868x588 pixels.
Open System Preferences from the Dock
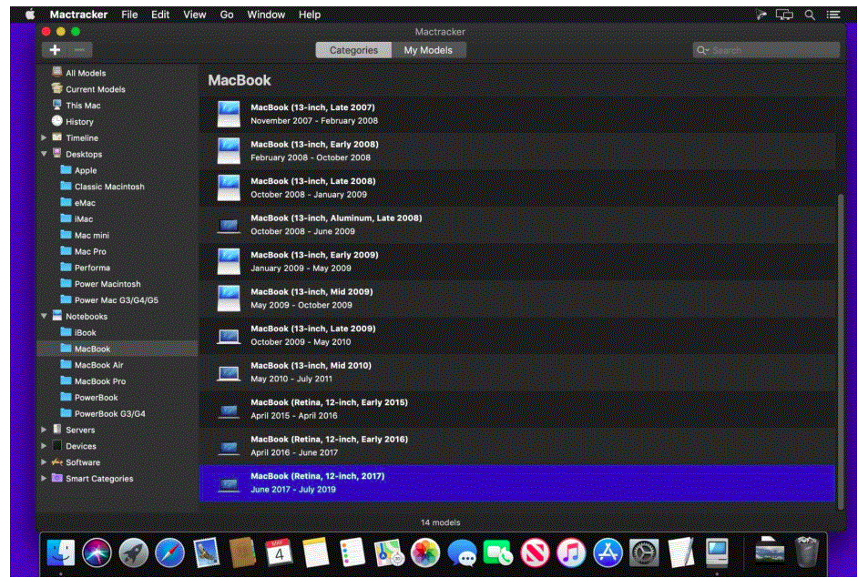(644, 553)
